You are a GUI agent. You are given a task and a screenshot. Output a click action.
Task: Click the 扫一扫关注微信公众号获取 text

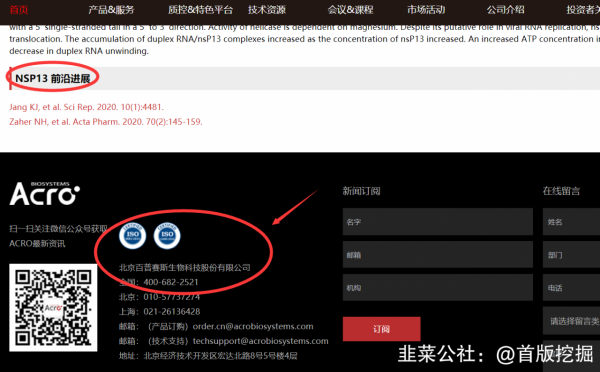click(59, 229)
